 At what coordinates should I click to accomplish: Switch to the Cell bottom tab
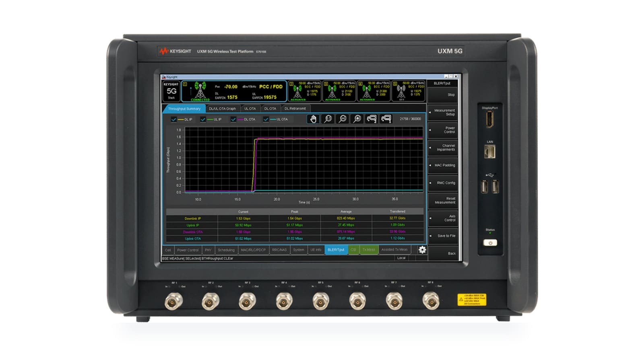tap(168, 250)
